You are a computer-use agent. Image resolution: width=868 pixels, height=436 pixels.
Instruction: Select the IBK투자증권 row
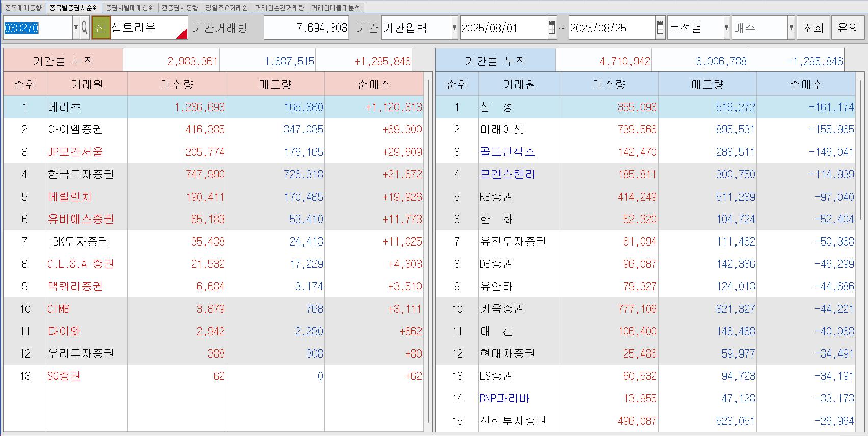tap(213, 241)
